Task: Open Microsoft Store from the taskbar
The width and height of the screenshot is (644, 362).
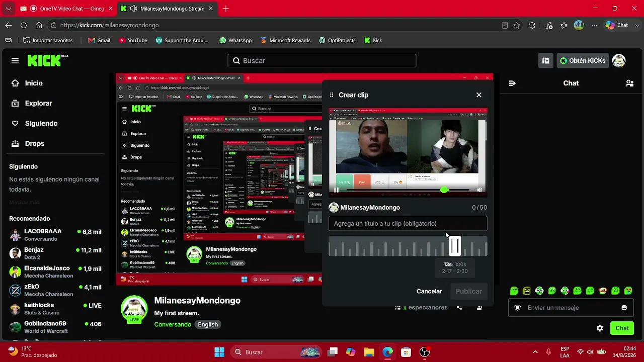Action: tap(406, 352)
